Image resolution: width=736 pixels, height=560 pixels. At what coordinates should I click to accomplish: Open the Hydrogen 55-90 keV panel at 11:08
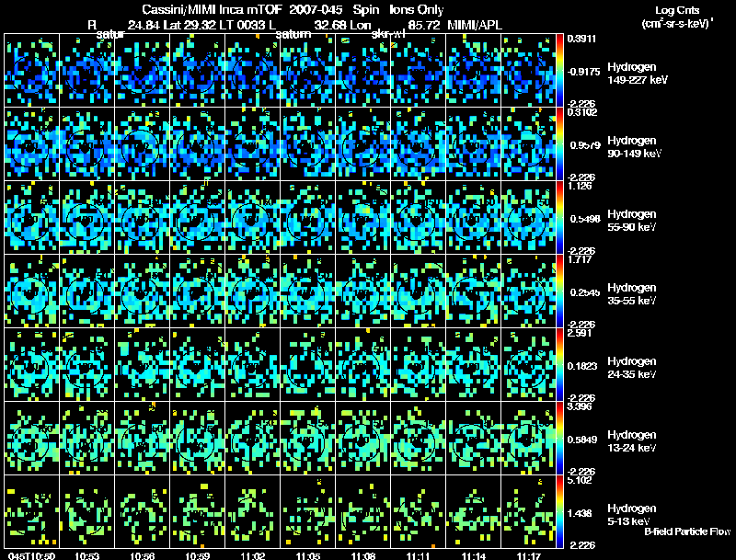pos(362,217)
